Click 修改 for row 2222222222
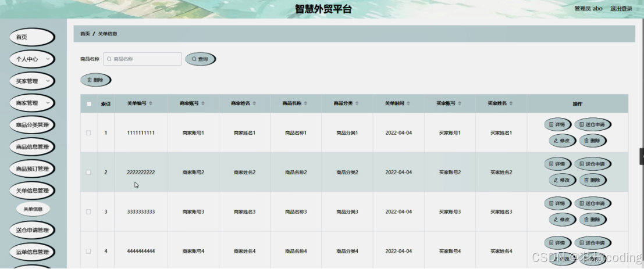This screenshot has width=644, height=269. 563,180
